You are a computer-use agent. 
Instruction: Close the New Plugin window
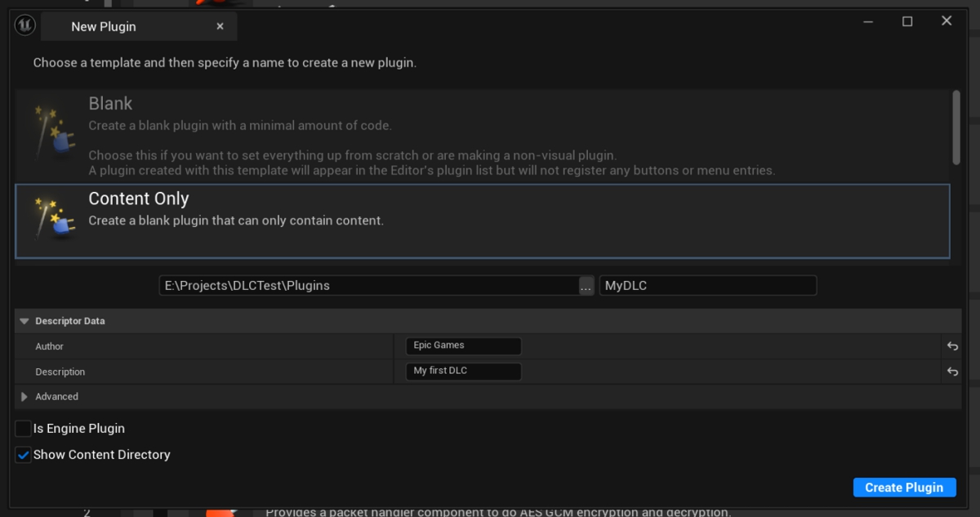947,21
